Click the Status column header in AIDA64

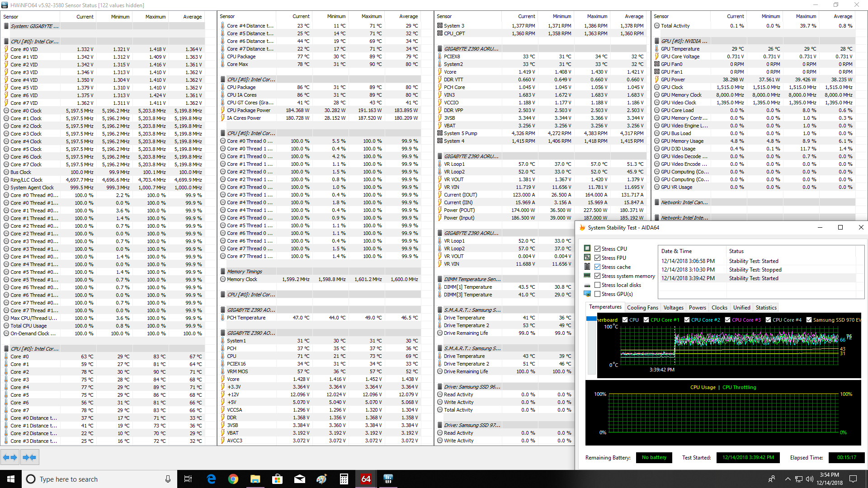tap(791, 251)
